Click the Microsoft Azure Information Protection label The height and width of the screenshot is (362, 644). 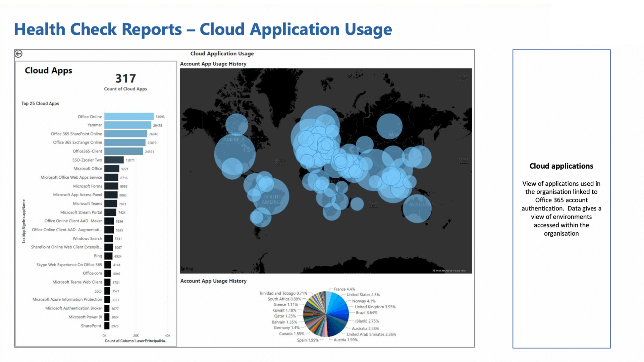67,299
